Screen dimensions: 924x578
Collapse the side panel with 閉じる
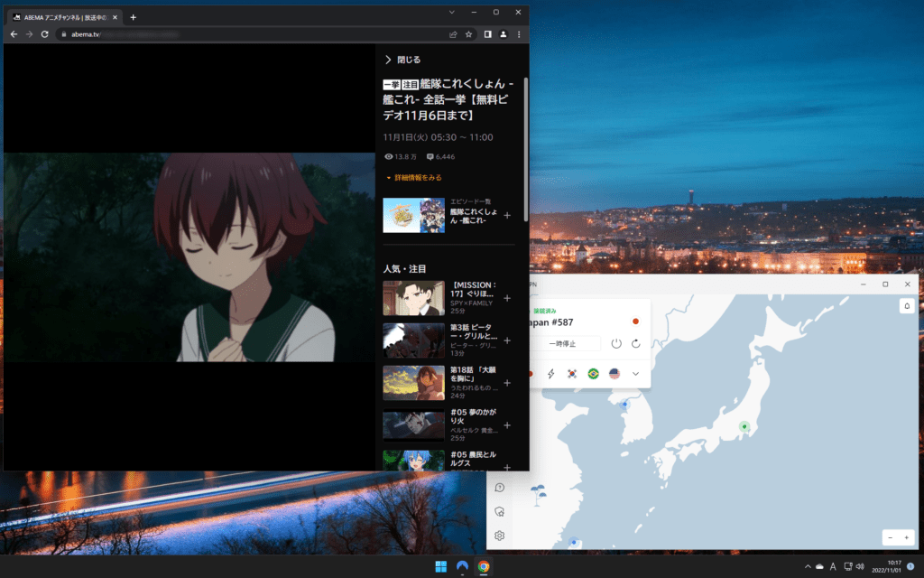[403, 60]
